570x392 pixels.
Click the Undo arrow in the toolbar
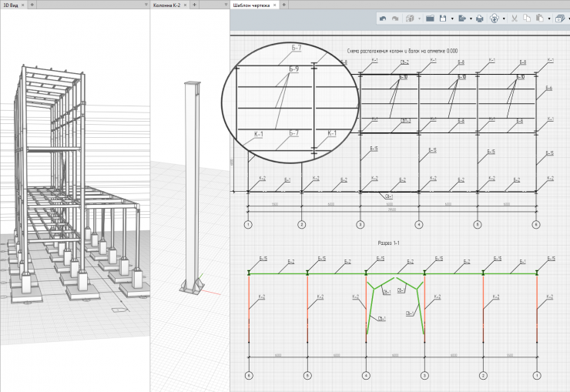pyautogui.click(x=383, y=18)
